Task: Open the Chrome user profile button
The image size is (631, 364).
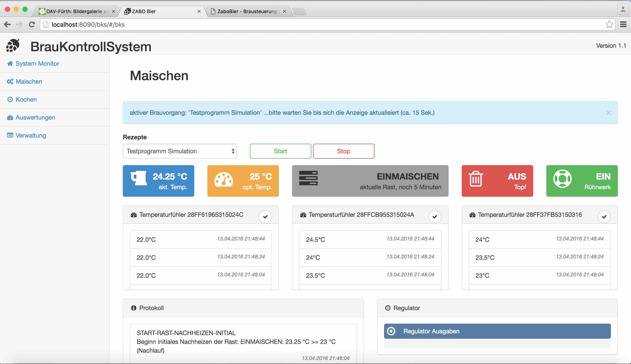Action: [x=623, y=9]
